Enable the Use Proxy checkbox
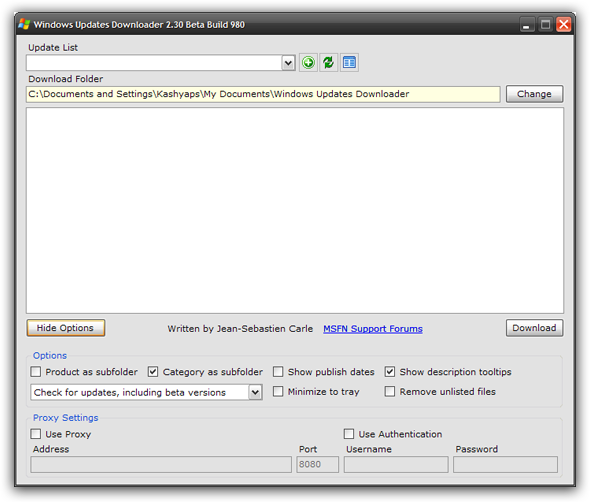The width and height of the screenshot is (590, 502). point(36,434)
